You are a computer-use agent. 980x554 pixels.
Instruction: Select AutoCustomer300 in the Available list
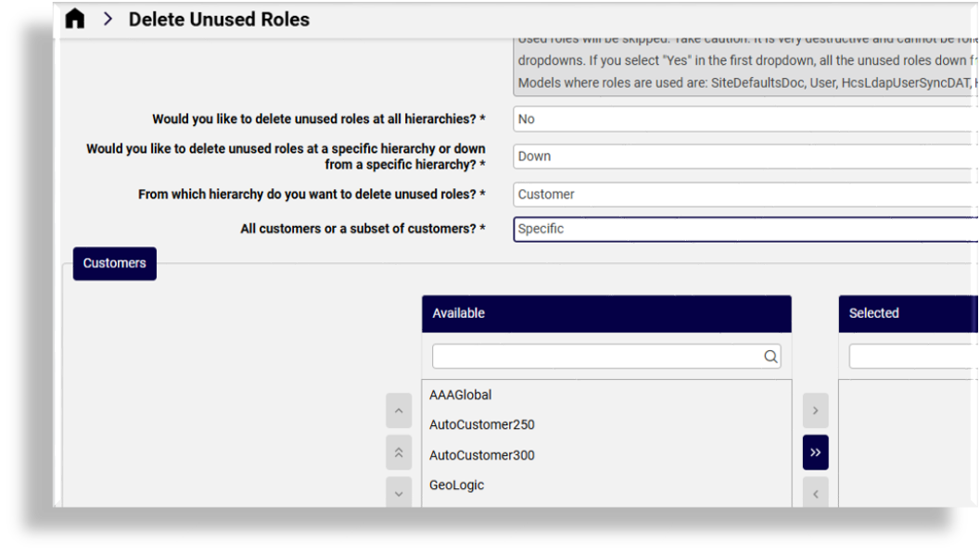[481, 455]
